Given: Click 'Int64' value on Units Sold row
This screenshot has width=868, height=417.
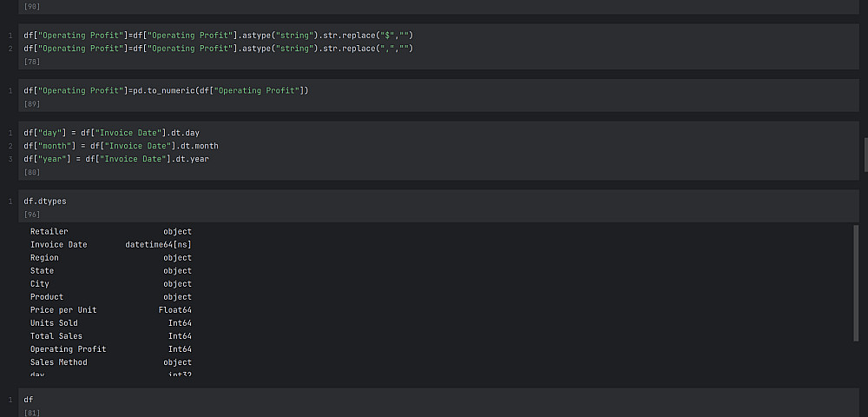Looking at the screenshot, I should tap(180, 323).
